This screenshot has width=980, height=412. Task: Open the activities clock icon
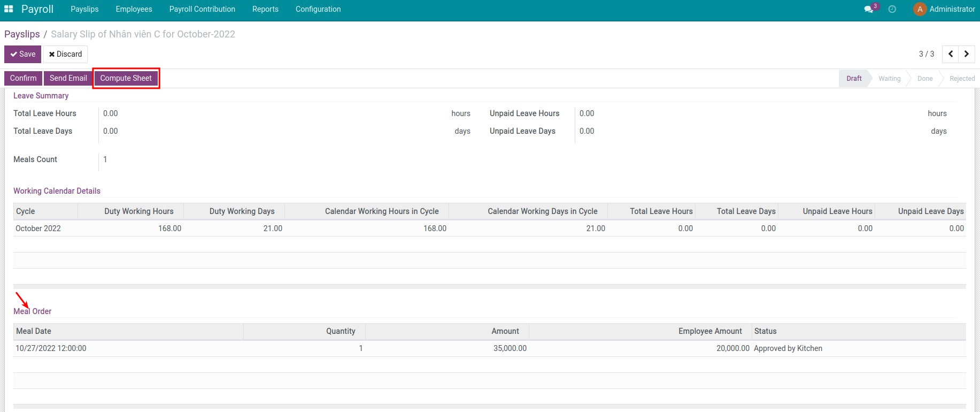[892, 9]
